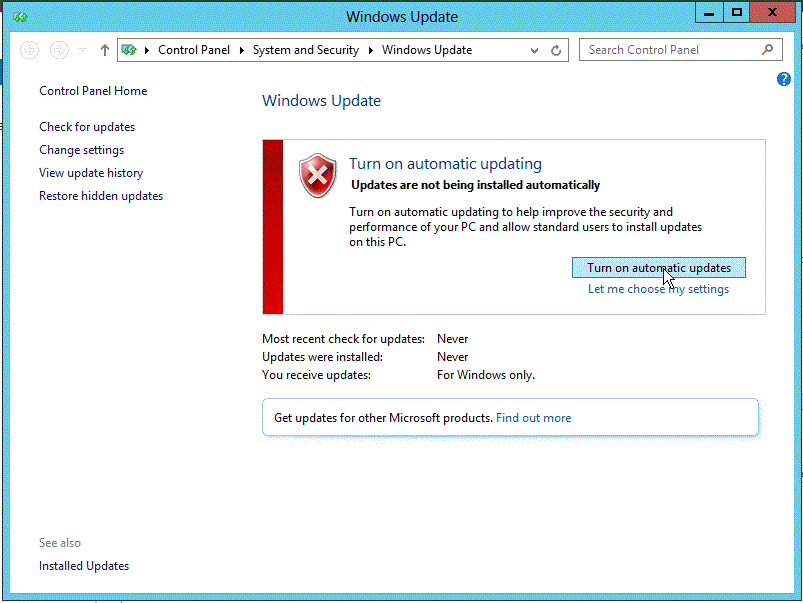Navigate to System and Security breadcrumb
The height and width of the screenshot is (603, 803).
[306, 49]
